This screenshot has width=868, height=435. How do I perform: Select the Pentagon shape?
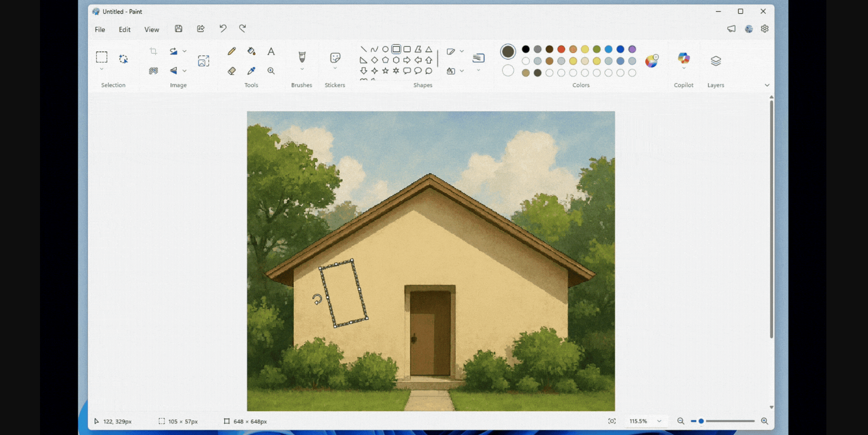(x=386, y=60)
